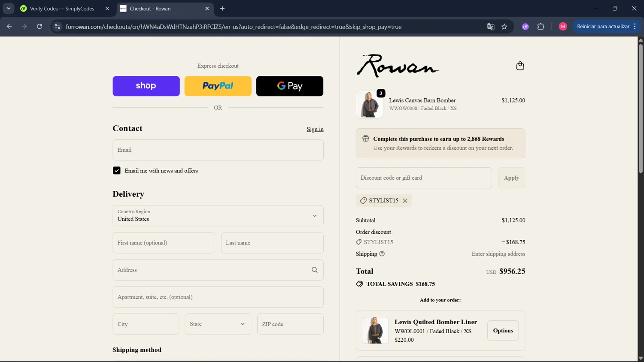
Task: Click the Lewis Quilted Bomber Liner title
Action: pyautogui.click(x=435, y=322)
